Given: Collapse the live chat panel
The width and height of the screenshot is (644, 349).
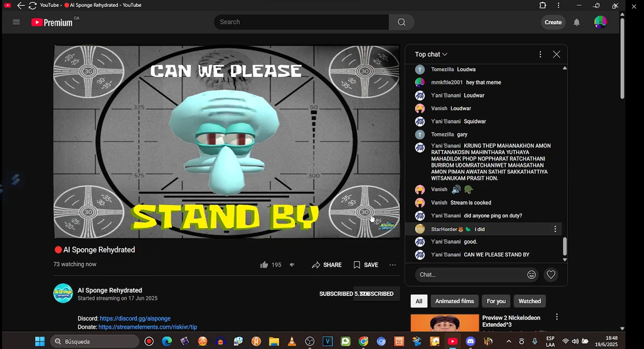Looking at the screenshot, I should (x=557, y=54).
